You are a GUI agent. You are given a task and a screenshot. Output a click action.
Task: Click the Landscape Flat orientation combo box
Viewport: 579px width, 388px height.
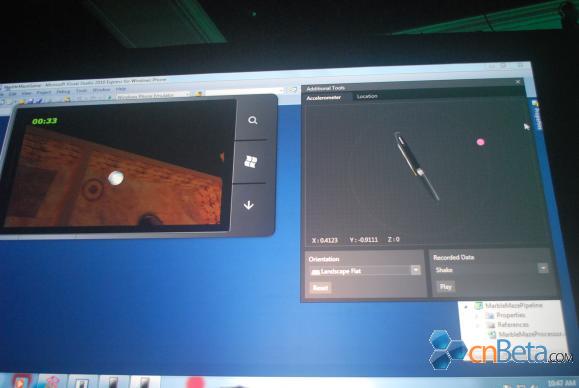pyautogui.click(x=365, y=271)
